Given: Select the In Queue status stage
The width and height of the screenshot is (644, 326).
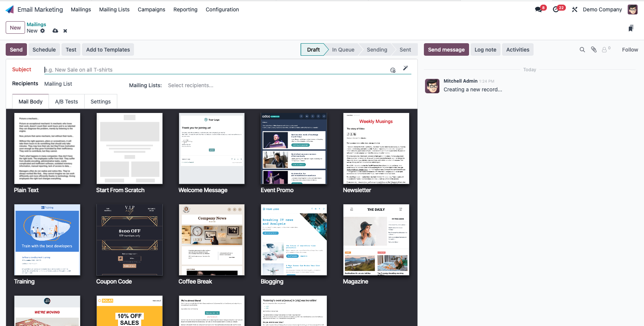Looking at the screenshot, I should [343, 50].
